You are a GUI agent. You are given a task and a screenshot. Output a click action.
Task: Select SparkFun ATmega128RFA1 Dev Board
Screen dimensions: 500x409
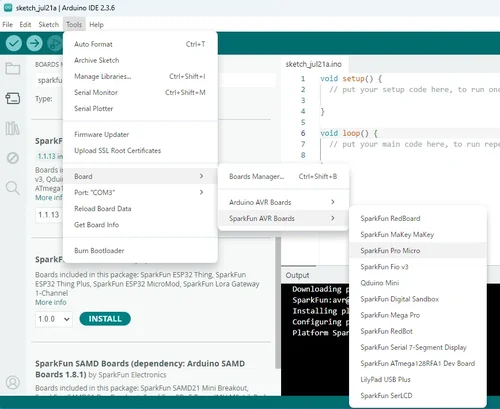[418, 363]
